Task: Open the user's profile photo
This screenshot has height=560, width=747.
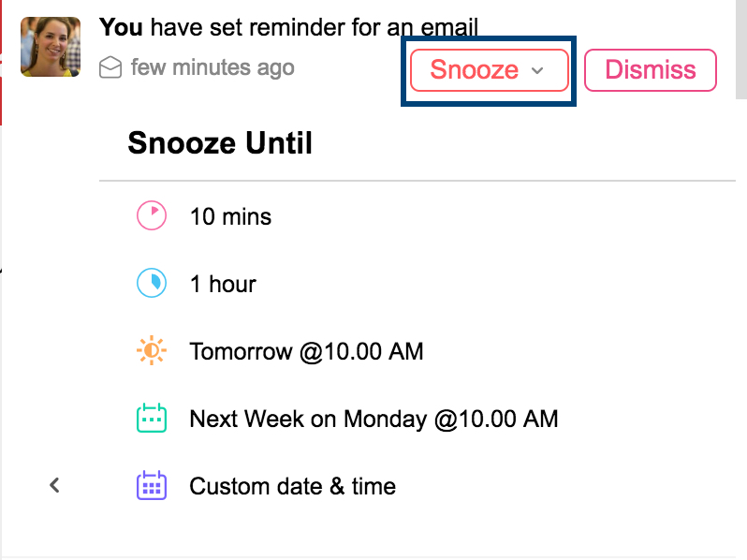Action: pos(50,47)
